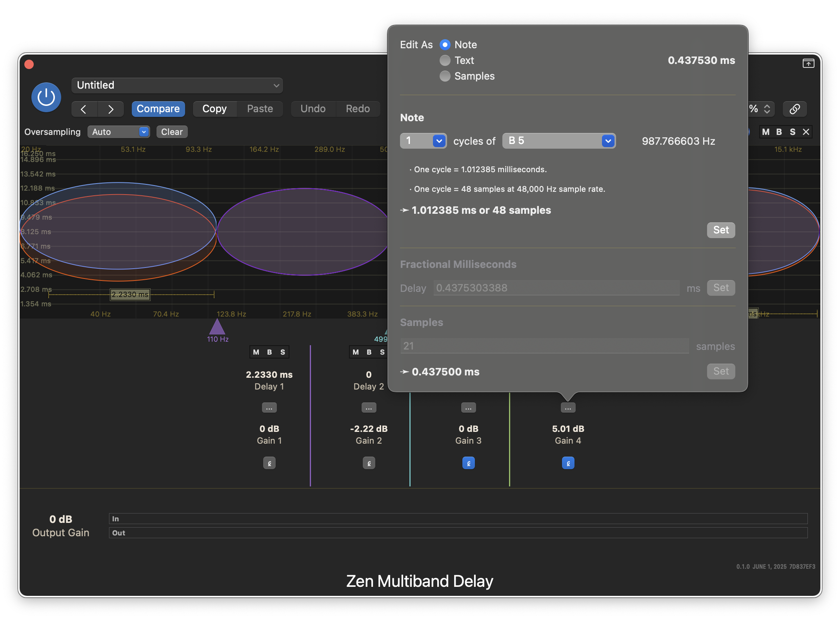The height and width of the screenshot is (619, 840).
Task: Click the Compare toolbar button
Action: point(158,109)
